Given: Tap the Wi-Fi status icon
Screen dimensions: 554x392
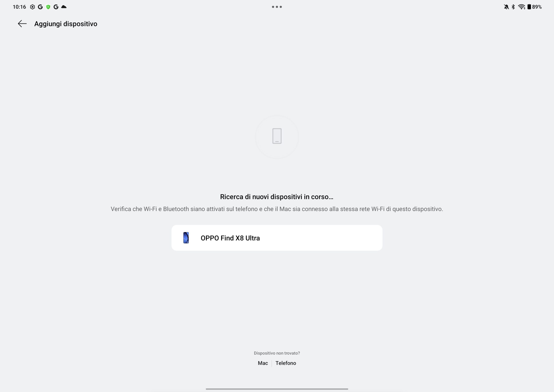Looking at the screenshot, I should click(521, 7).
